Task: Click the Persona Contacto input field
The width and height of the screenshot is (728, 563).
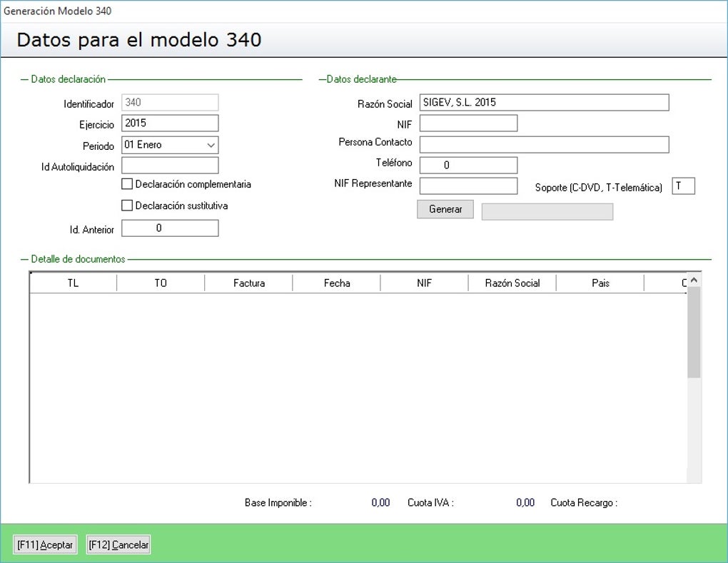Action: pyautogui.click(x=544, y=145)
